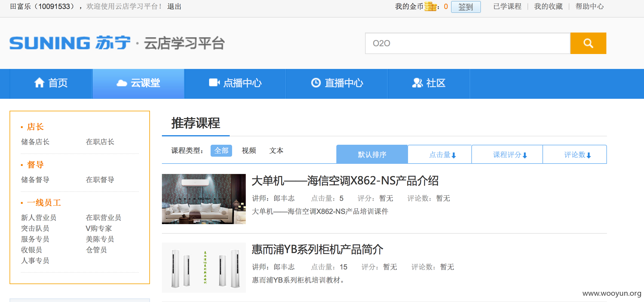644x302 pixels.
Task: Click the video camera icon beside 点播中心
Action: click(x=214, y=83)
